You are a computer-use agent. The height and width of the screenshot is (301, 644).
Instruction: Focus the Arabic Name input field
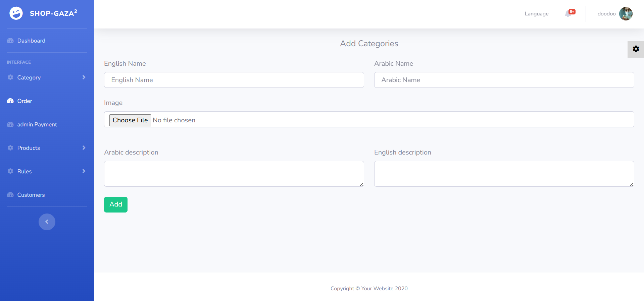(504, 80)
